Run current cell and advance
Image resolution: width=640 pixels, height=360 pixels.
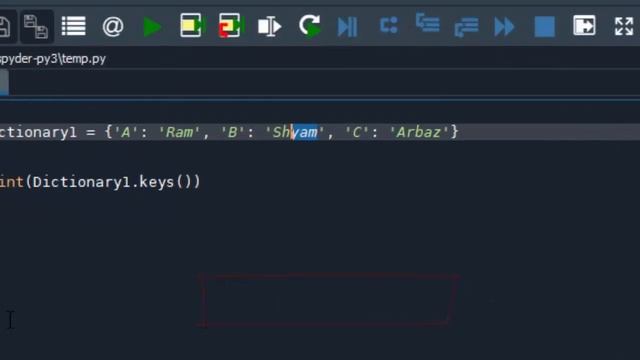(231, 26)
